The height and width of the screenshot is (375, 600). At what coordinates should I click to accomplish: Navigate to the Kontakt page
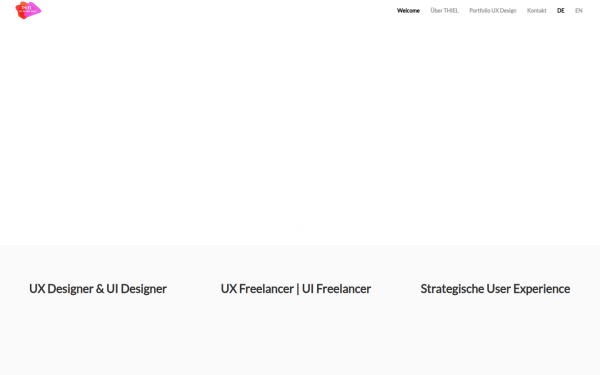pyautogui.click(x=536, y=11)
